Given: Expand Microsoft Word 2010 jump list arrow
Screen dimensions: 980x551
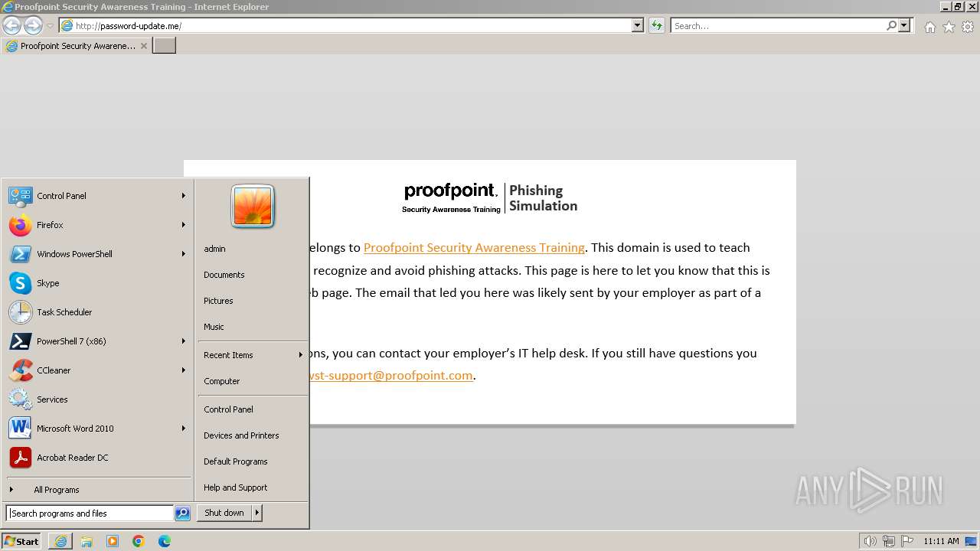Looking at the screenshot, I should click(184, 429).
